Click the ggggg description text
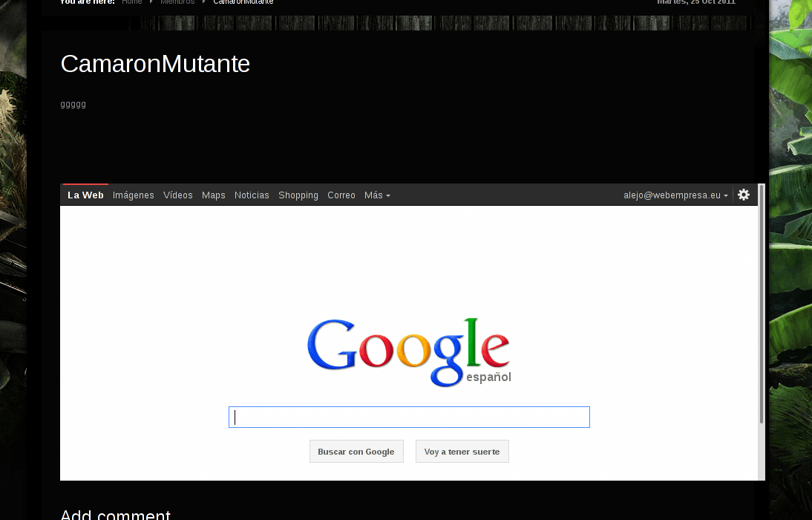Viewport: 812px width, 520px height. (x=73, y=104)
